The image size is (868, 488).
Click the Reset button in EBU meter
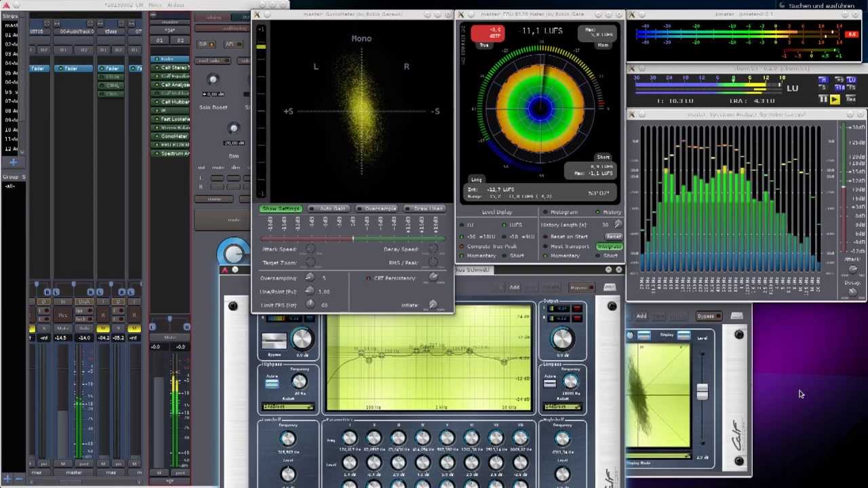click(614, 237)
